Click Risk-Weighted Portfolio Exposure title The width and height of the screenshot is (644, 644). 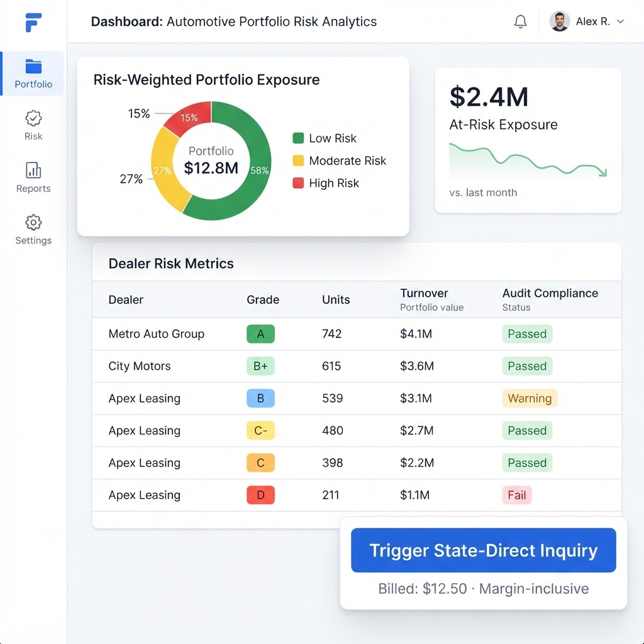(x=206, y=80)
